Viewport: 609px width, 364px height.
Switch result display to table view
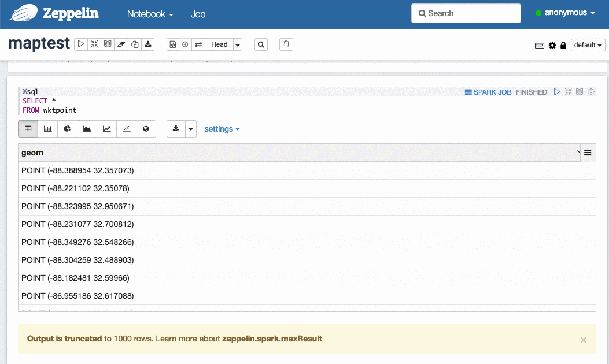click(28, 129)
